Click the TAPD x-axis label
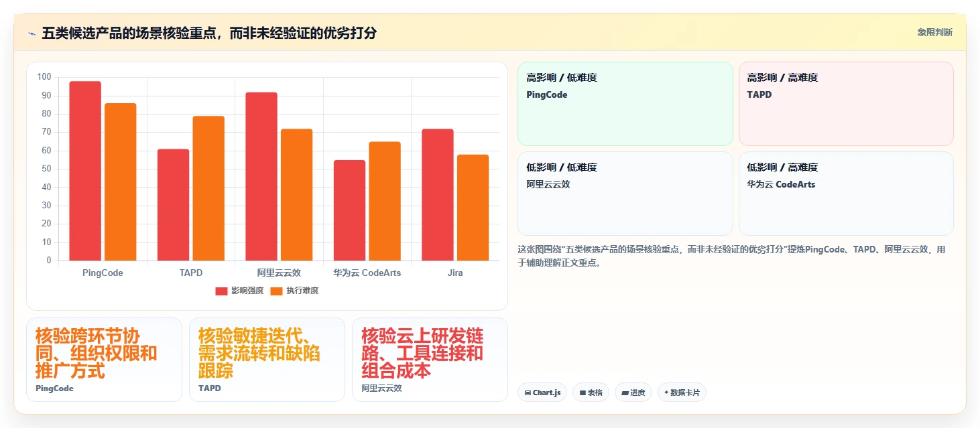Image resolution: width=980 pixels, height=428 pixels. point(191,273)
